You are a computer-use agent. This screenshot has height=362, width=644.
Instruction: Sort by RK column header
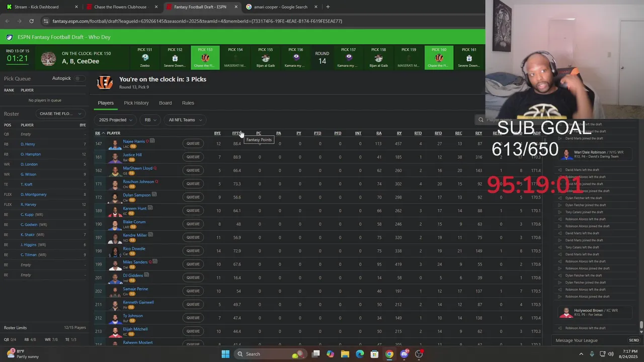(x=98, y=133)
